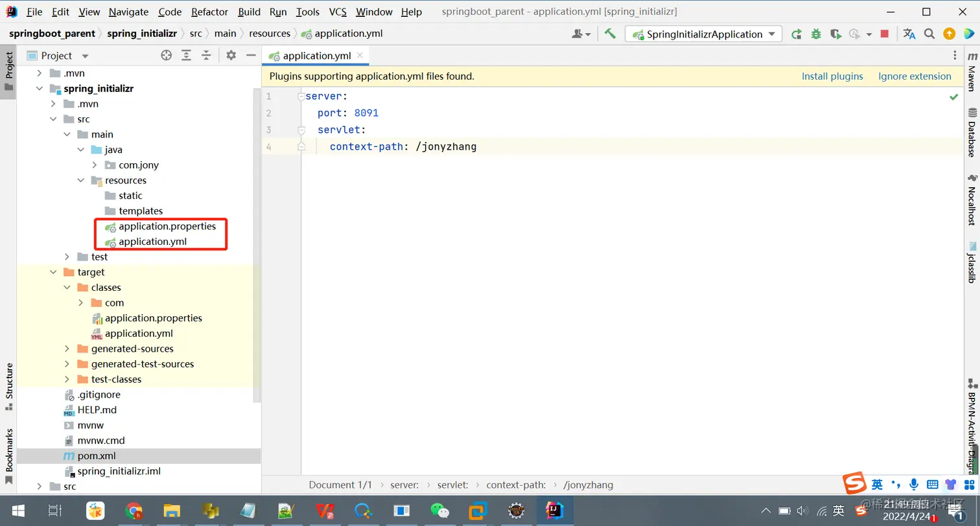Select the templates folder

point(140,211)
